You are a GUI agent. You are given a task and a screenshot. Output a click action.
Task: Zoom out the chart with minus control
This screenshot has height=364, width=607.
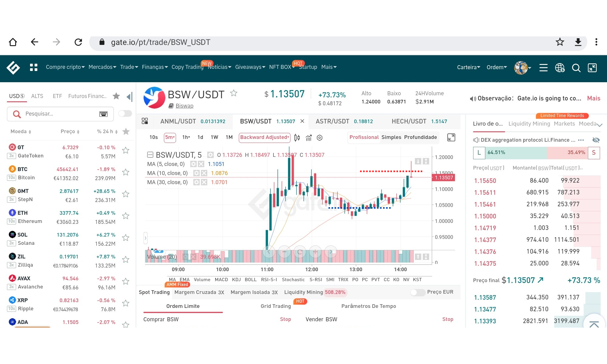(284, 252)
